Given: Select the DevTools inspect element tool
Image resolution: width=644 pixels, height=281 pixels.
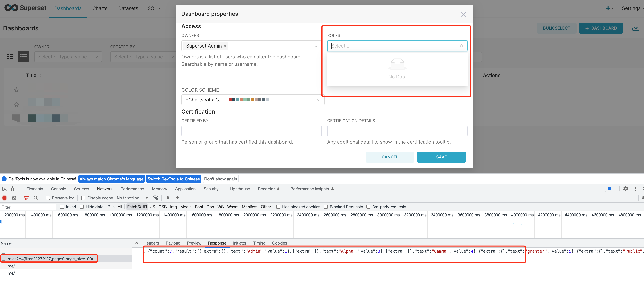Looking at the screenshot, I should (x=4, y=189).
